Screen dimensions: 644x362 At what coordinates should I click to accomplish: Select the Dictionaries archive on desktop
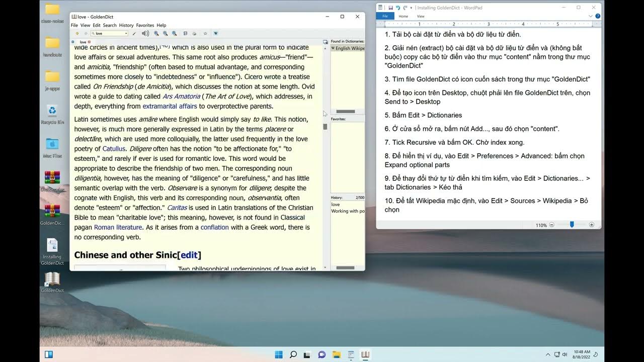tap(52, 182)
